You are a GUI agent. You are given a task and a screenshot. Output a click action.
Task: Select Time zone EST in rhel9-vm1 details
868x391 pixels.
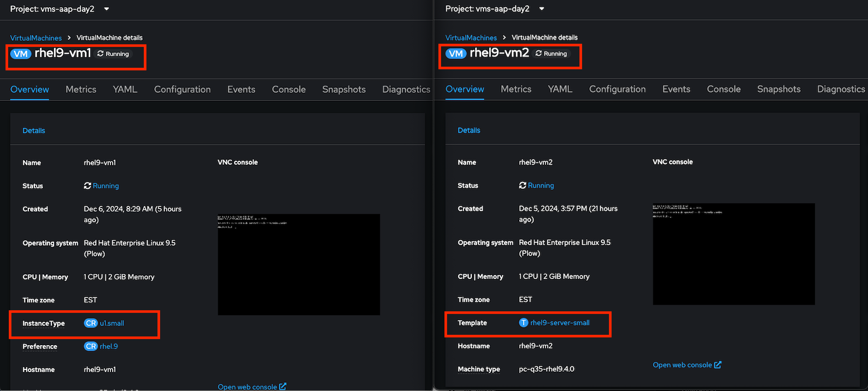coord(90,300)
